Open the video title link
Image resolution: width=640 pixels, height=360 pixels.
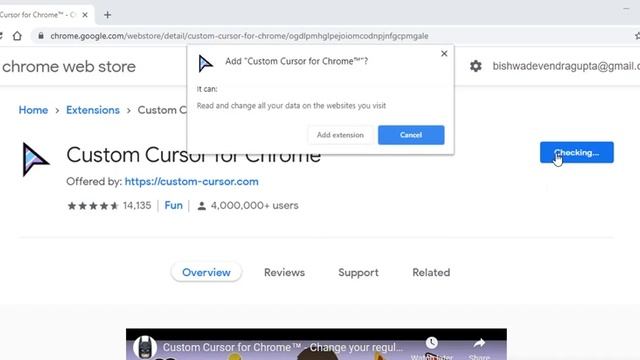(x=283, y=347)
